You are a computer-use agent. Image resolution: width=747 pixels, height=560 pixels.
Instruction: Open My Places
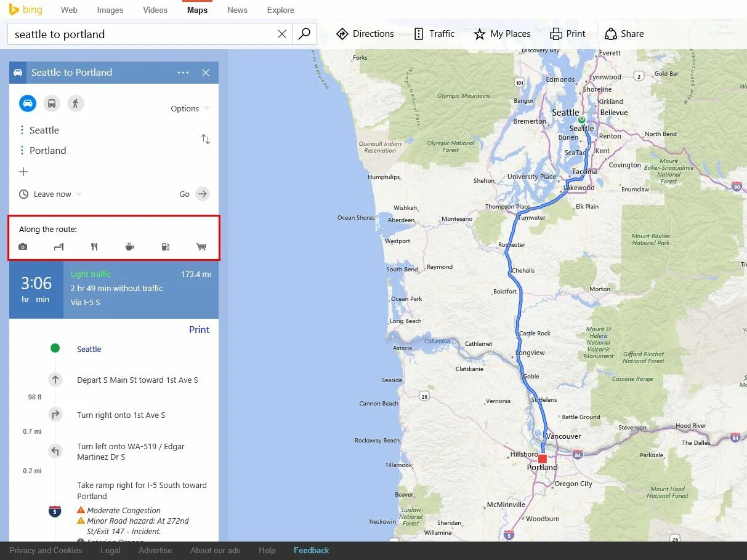502,34
